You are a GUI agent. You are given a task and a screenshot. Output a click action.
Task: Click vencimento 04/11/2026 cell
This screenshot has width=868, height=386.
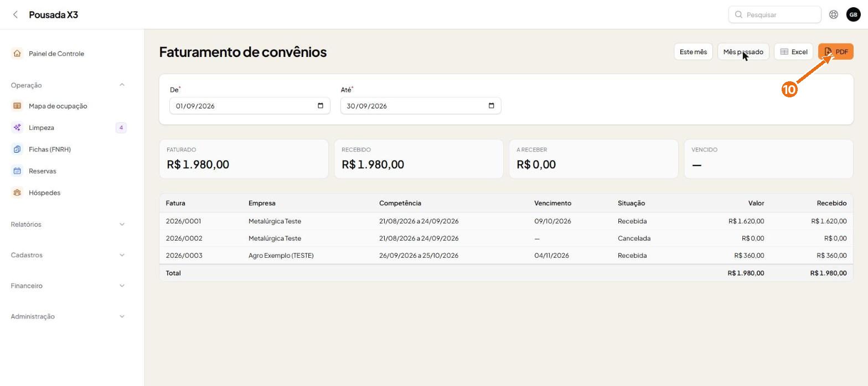click(551, 255)
